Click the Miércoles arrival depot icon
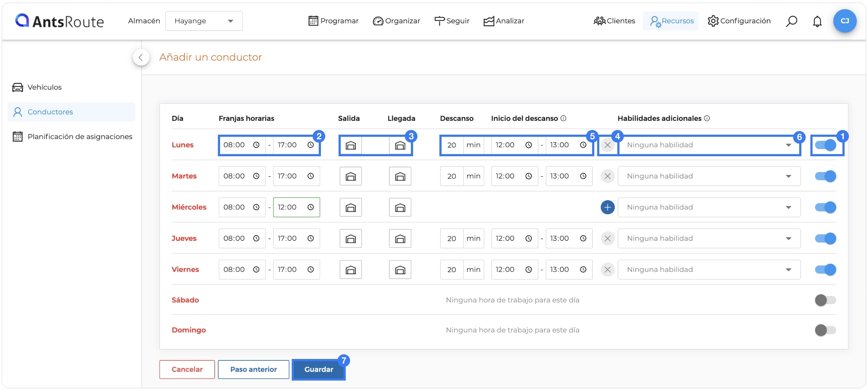The height and width of the screenshot is (391, 868). [400, 207]
